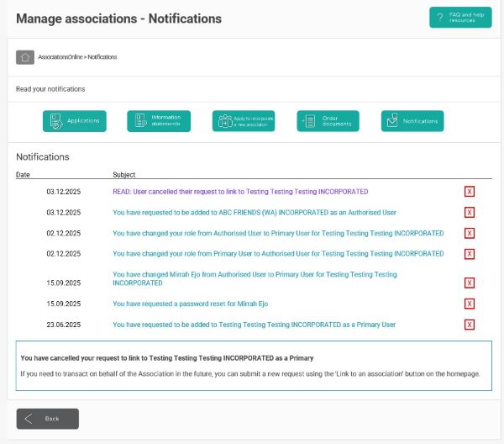Click the home icon in the breadcrumb
The image size is (504, 444).
pos(25,57)
